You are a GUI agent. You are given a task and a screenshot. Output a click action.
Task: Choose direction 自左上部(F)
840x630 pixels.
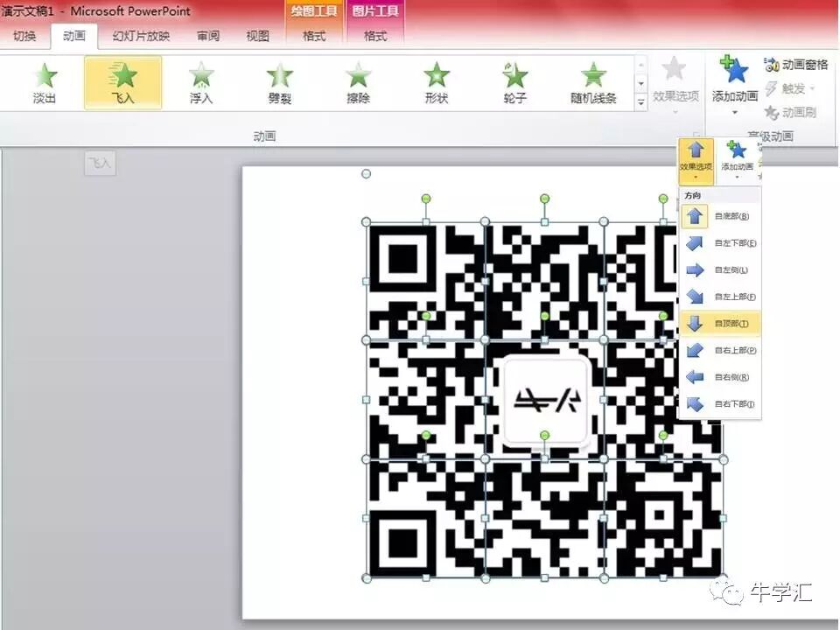click(x=720, y=297)
